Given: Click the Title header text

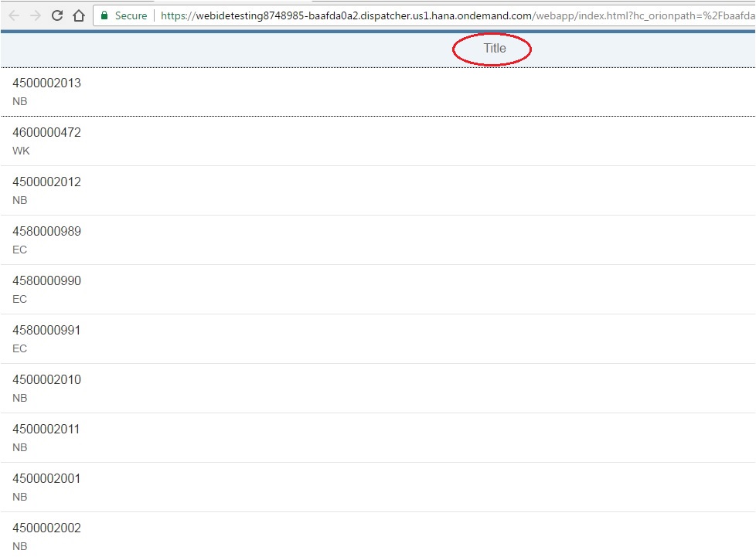Looking at the screenshot, I should (x=495, y=48).
